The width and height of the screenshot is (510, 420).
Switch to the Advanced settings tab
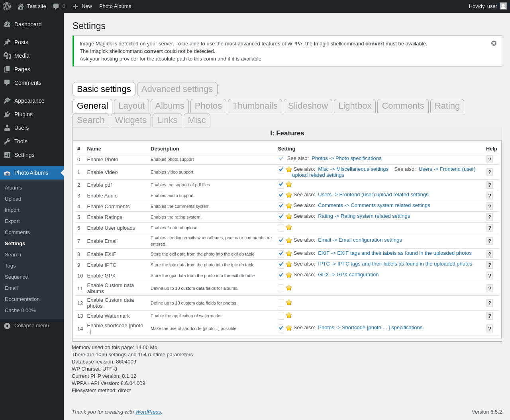(x=177, y=89)
